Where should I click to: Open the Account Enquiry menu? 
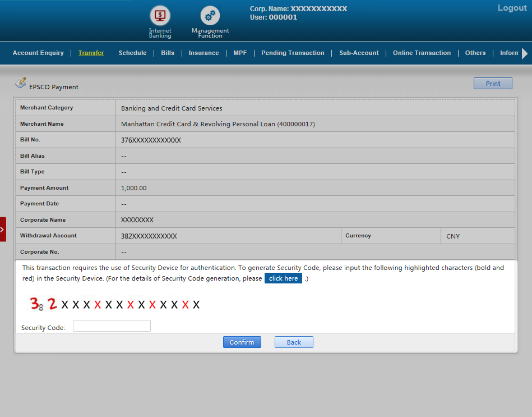pos(38,53)
